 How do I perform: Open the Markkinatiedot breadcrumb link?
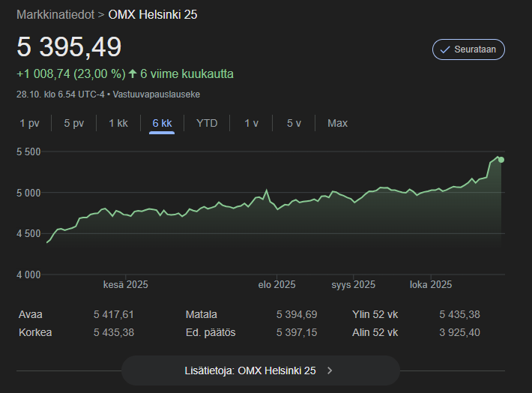[x=55, y=14]
